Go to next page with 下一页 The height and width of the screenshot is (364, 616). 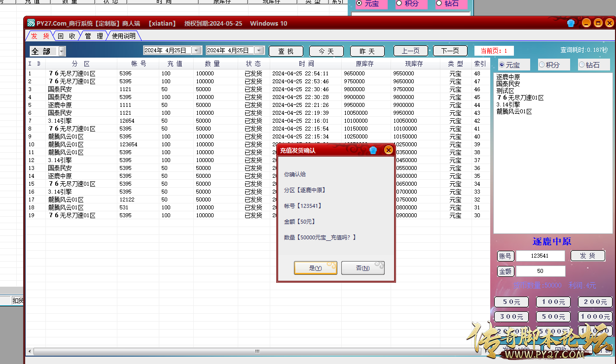(x=450, y=51)
